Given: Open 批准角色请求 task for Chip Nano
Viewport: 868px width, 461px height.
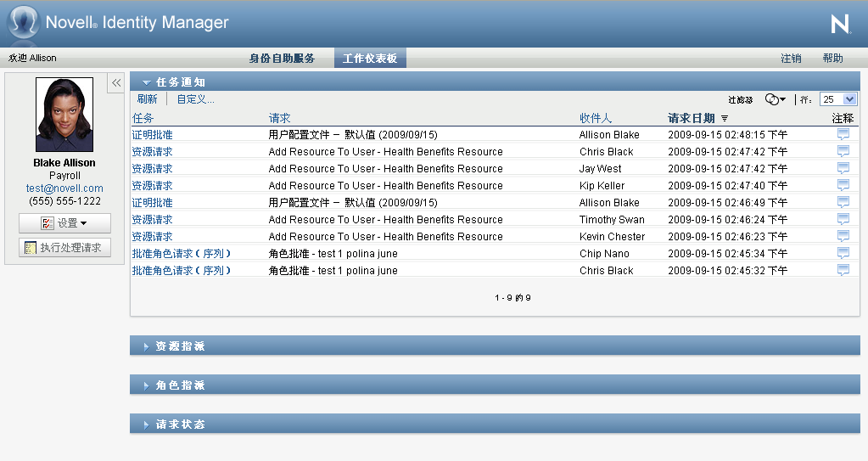Looking at the screenshot, I should coord(182,253).
